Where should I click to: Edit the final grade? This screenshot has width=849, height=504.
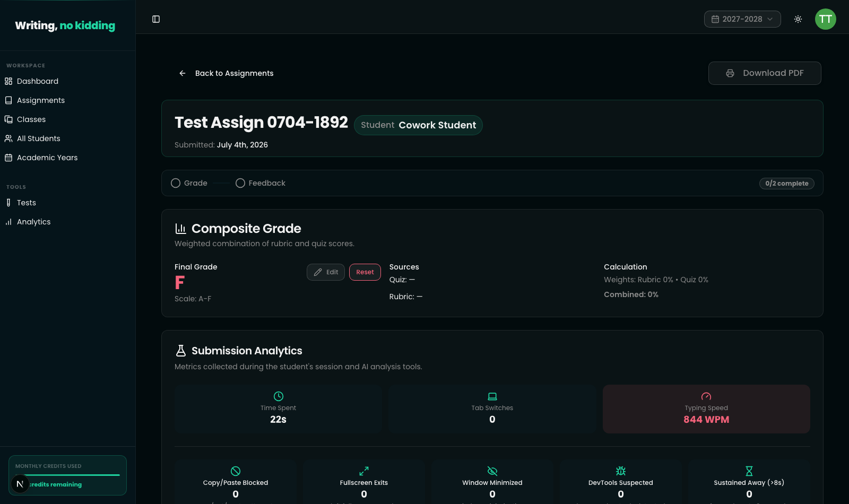[x=326, y=272]
